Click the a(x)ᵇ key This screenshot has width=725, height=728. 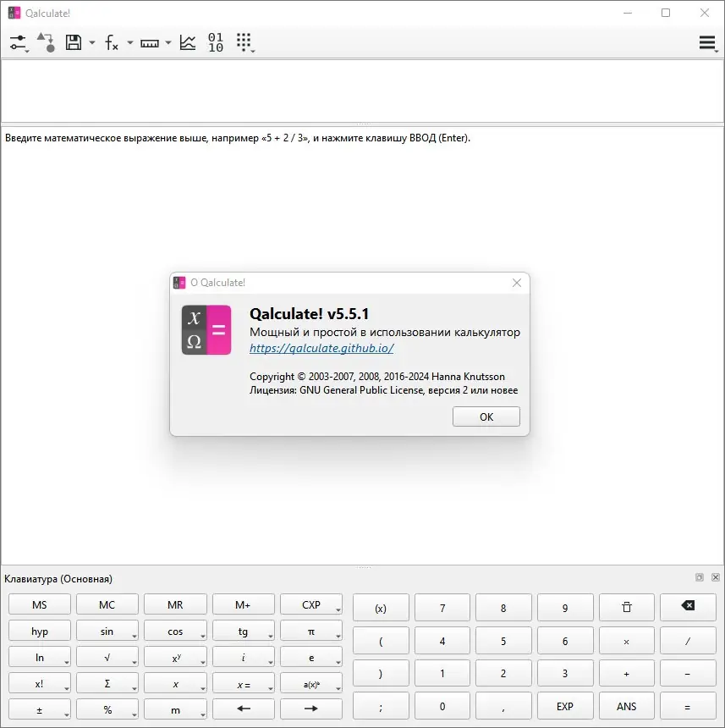[x=310, y=683]
